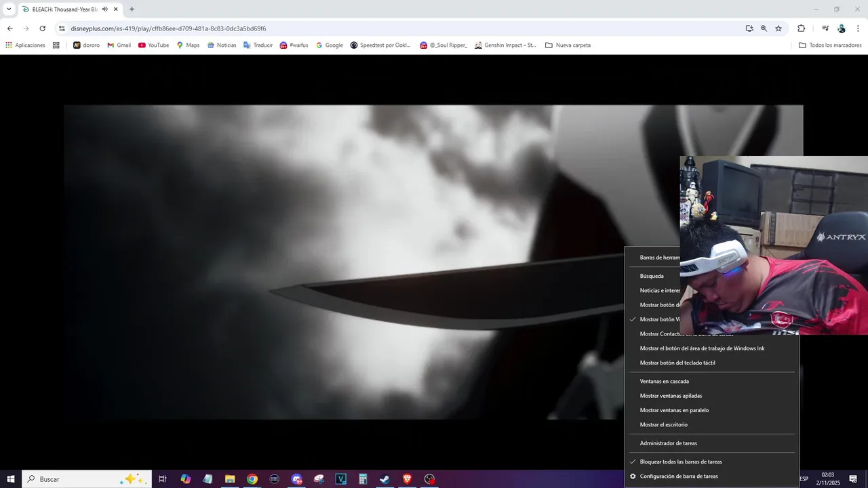Open Task View from the taskbar
868x488 pixels.
[163, 479]
